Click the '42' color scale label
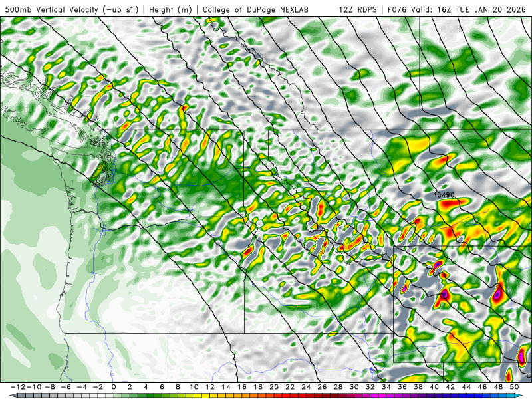 pos(450,387)
